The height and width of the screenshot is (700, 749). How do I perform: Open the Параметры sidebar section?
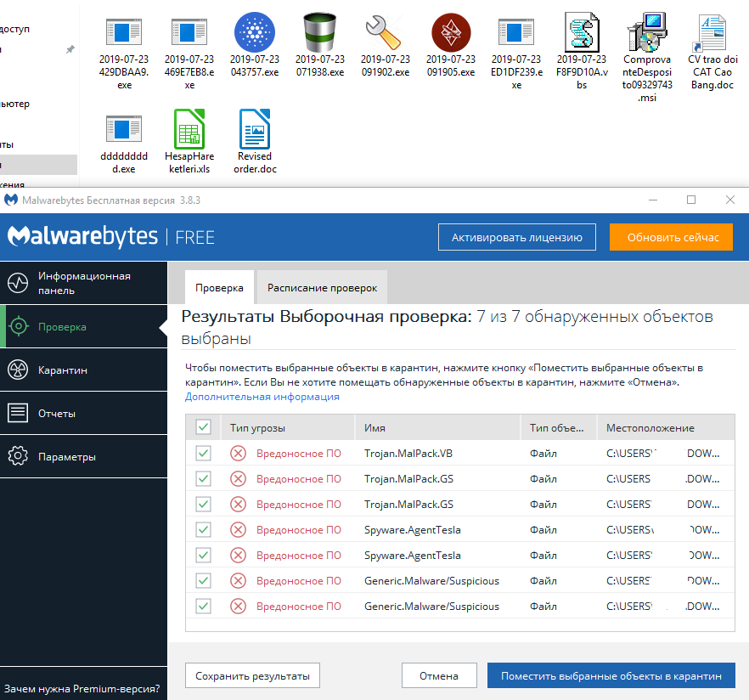pos(83,456)
